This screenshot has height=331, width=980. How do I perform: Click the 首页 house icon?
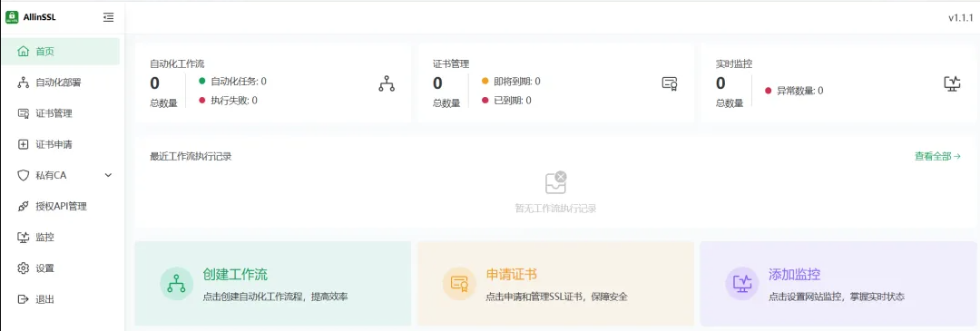[x=23, y=51]
